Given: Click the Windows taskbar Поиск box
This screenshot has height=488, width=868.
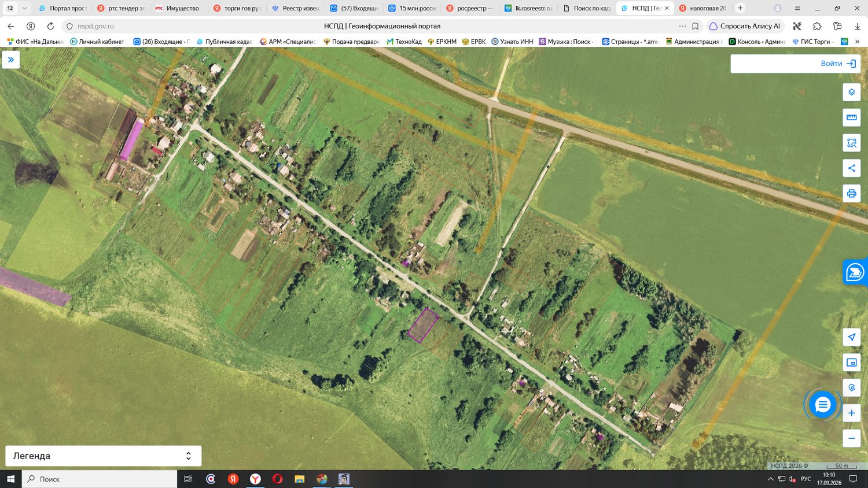Looking at the screenshot, I should coord(100,479).
